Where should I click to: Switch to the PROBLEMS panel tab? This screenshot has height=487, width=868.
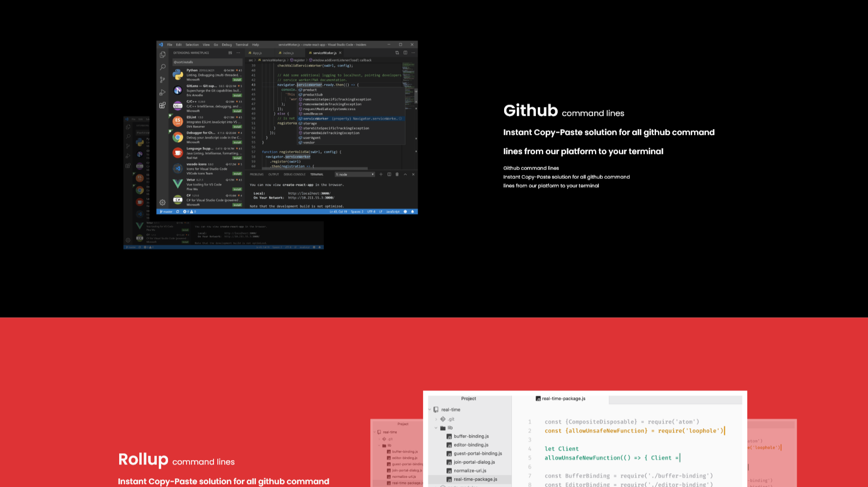(x=256, y=174)
